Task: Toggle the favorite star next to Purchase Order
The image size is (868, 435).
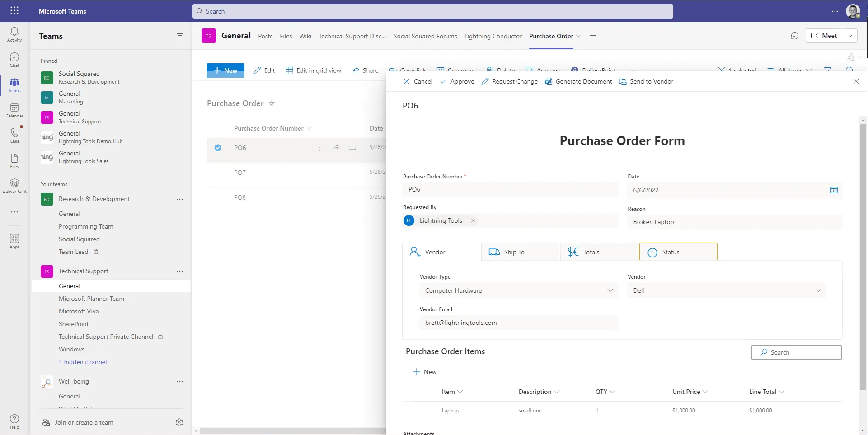Action: click(x=272, y=103)
